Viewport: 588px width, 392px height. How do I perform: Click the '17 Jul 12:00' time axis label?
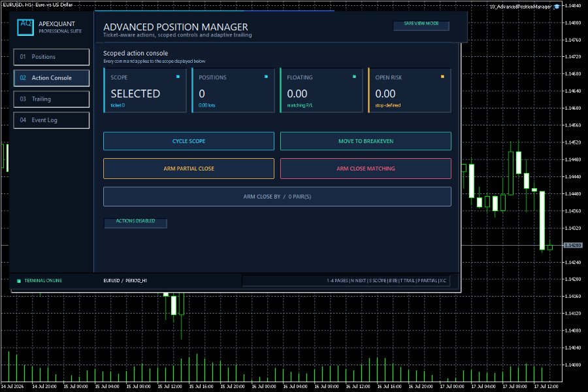pyautogui.click(x=546, y=386)
